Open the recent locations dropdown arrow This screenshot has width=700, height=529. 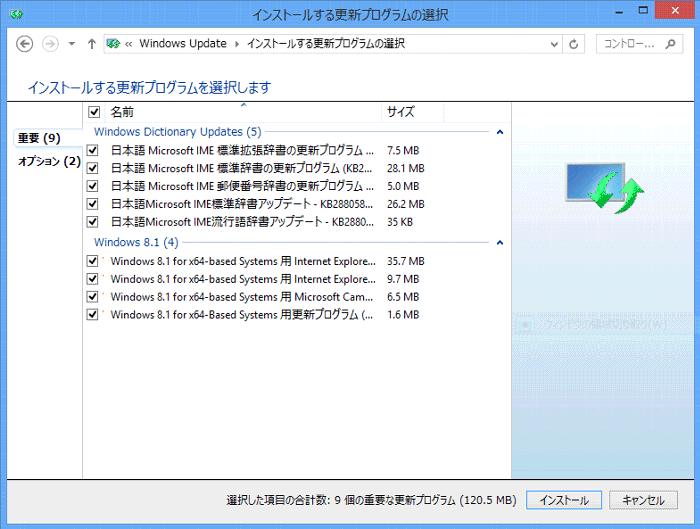pyautogui.click(x=71, y=44)
